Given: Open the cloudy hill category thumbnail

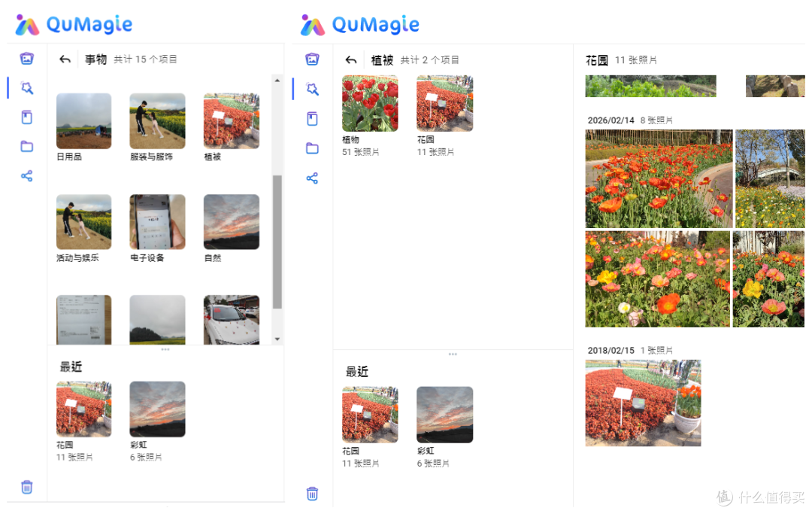Looking at the screenshot, I should tap(157, 320).
